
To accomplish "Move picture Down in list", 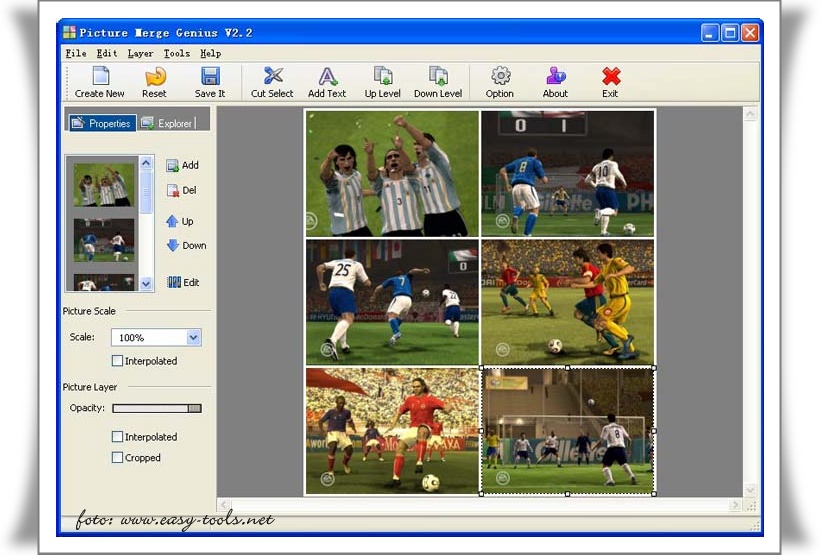I will 186,245.
